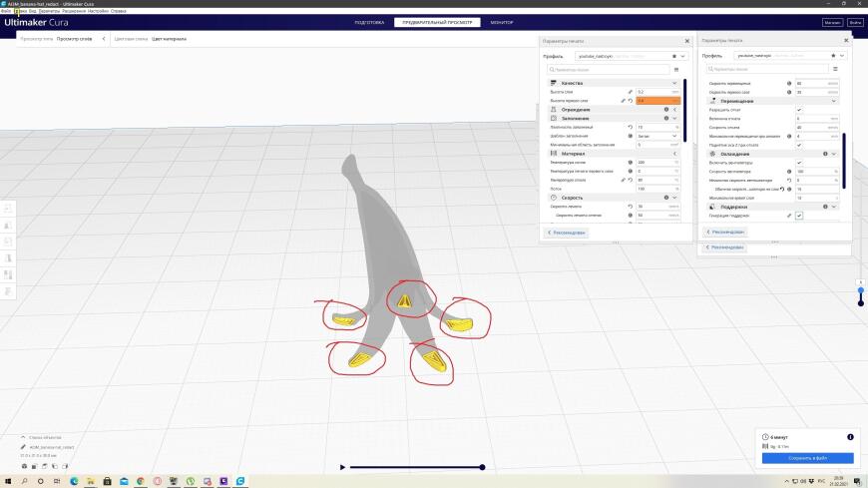Open the Монитор (Monitor) stage tab
Viewport: 868px width, 488px height.
pos(502,23)
